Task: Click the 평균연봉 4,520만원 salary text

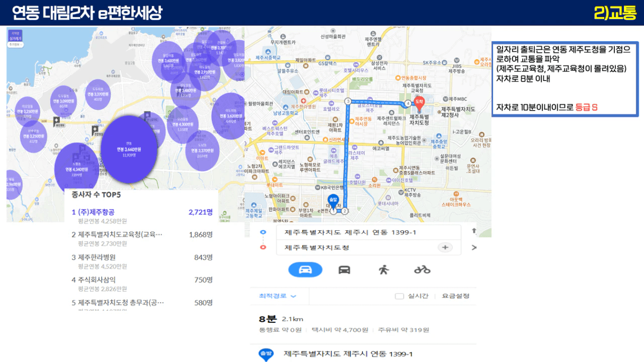Action: [102, 266]
